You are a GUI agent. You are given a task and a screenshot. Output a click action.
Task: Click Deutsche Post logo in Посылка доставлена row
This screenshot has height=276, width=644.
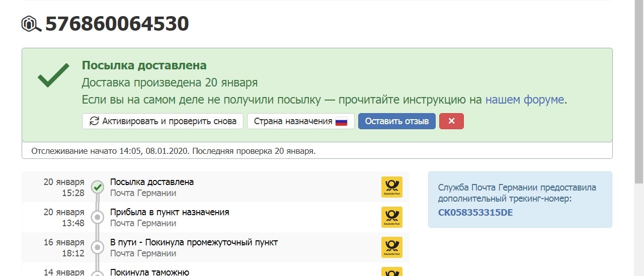391,187
